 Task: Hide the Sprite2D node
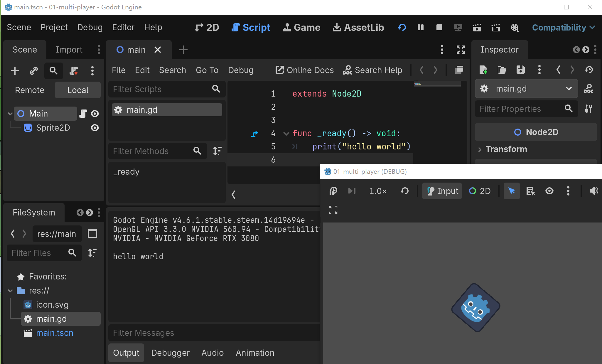95,128
